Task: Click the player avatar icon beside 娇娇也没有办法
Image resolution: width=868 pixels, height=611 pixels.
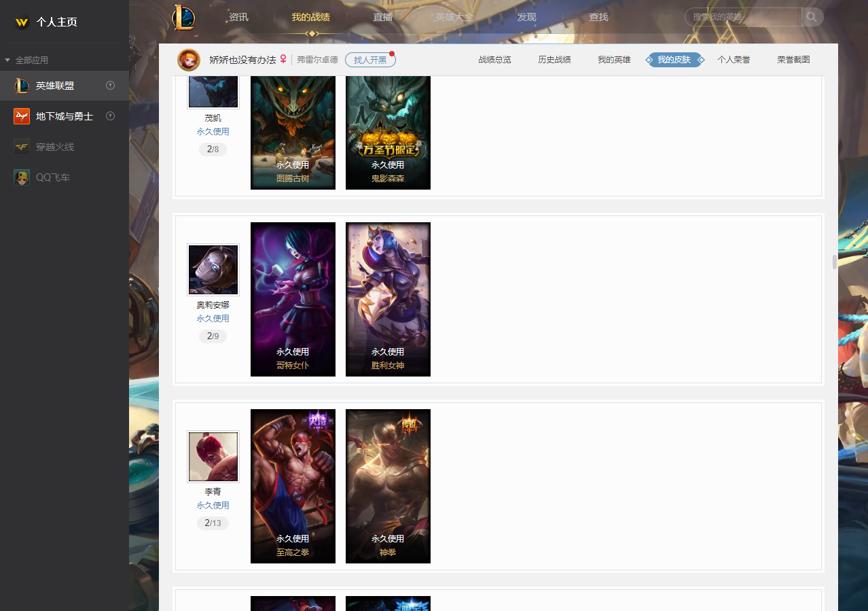Action: point(189,60)
